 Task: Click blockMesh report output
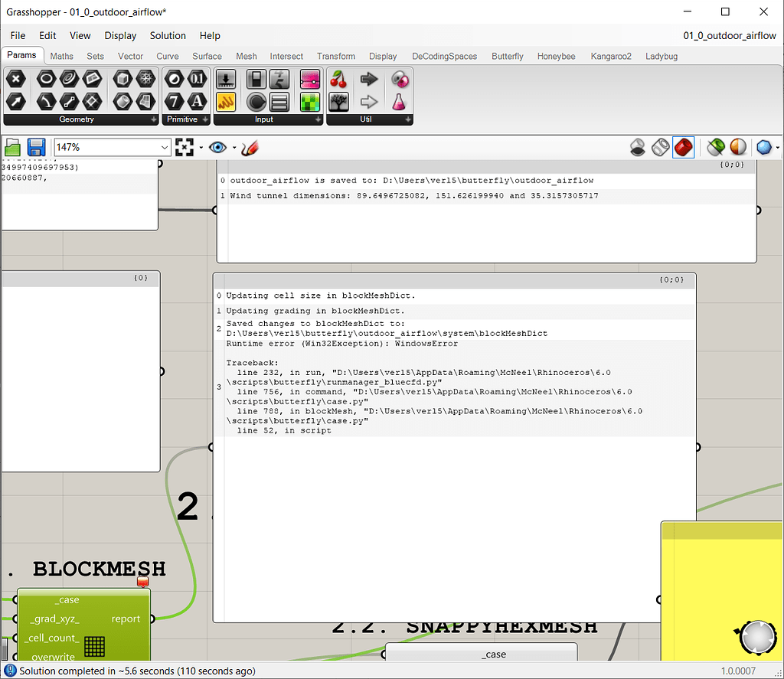(126, 619)
